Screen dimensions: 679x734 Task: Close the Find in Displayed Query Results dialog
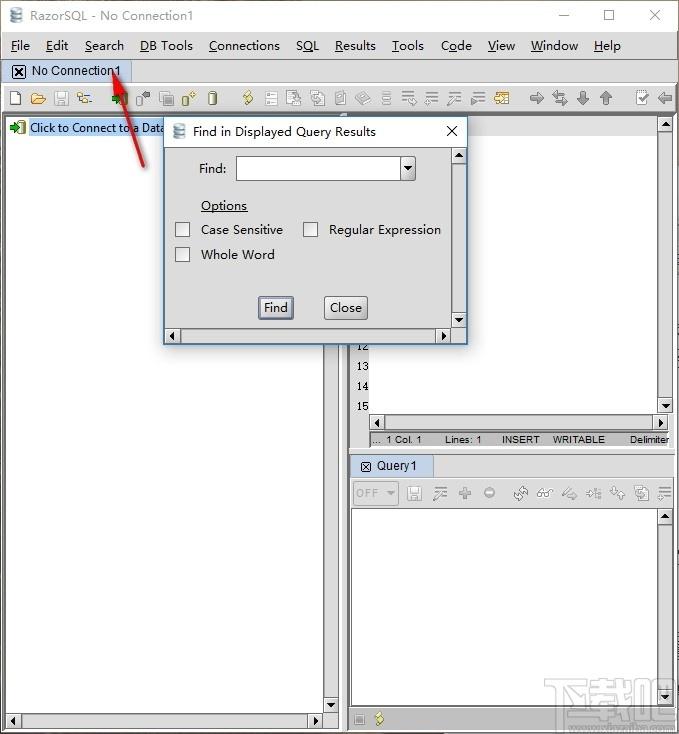[452, 131]
